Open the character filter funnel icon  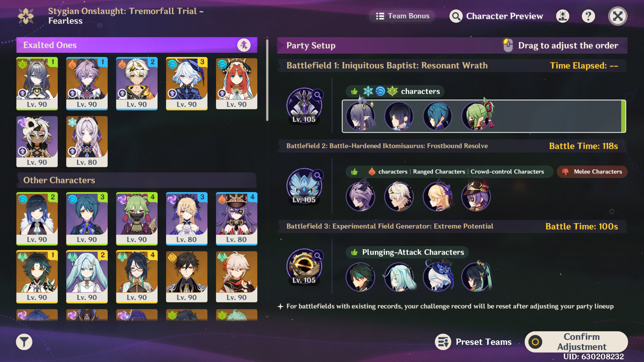(24, 342)
